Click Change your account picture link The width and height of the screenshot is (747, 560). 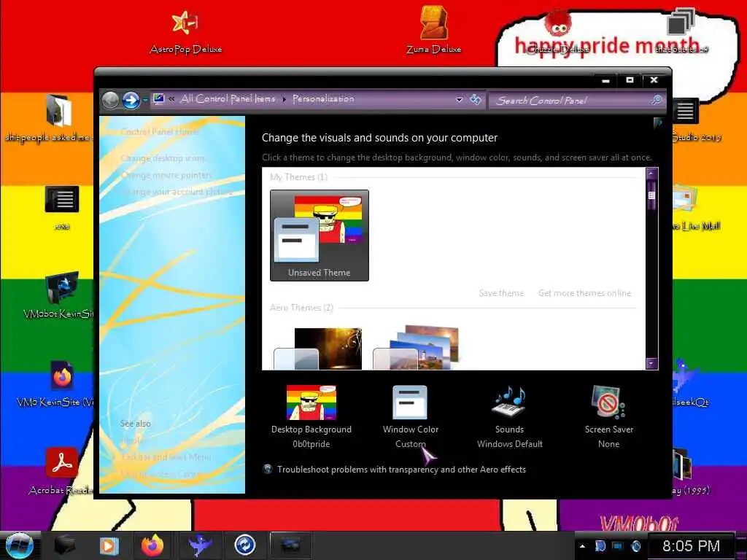coord(177,192)
